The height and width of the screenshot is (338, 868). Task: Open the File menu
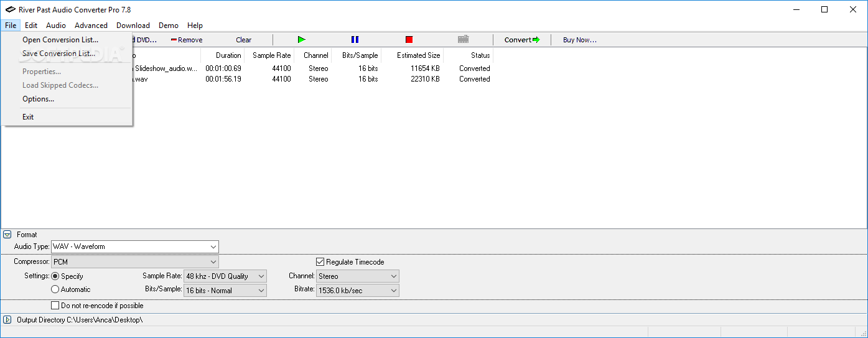pyautogui.click(x=11, y=26)
